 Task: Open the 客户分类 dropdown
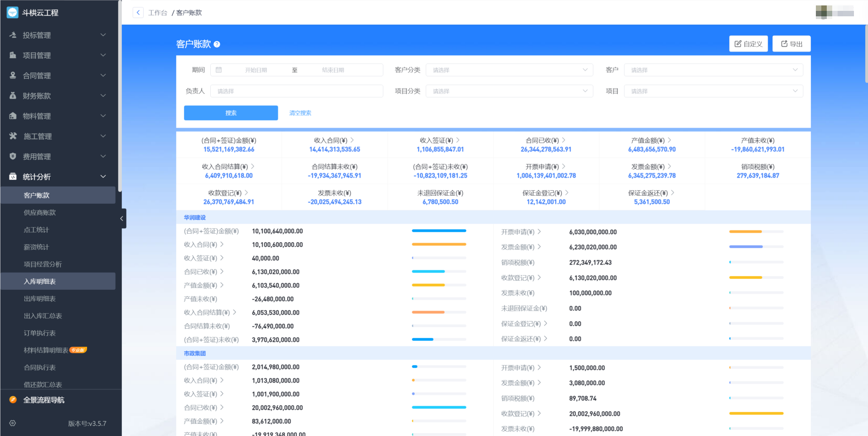[509, 70]
